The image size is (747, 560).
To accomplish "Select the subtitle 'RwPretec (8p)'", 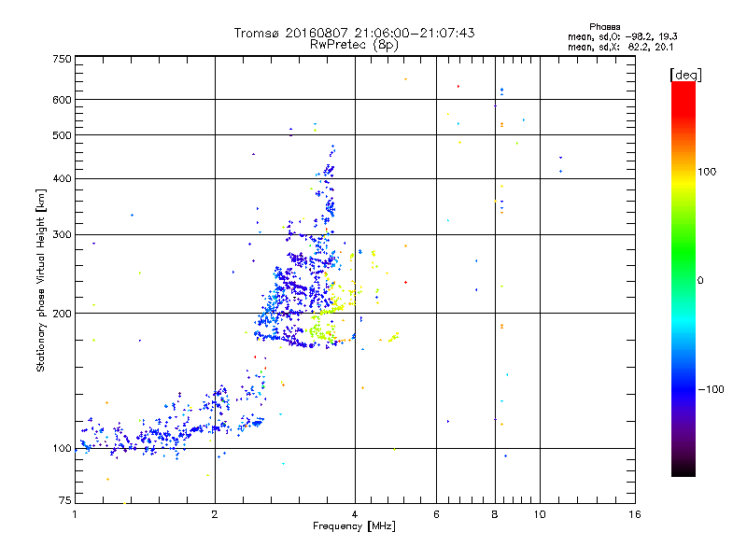I will (x=354, y=45).
